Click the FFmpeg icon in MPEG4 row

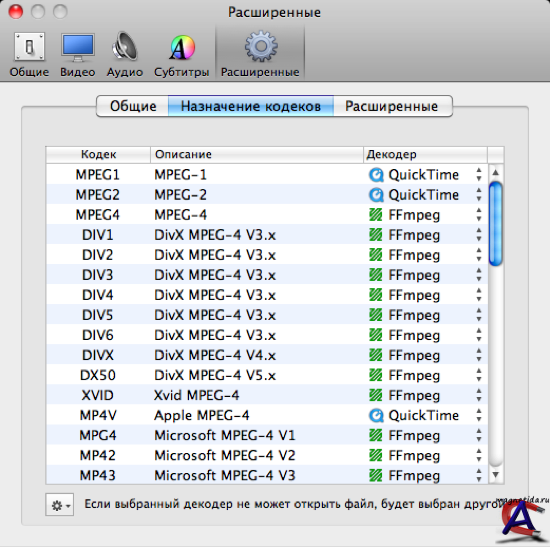pos(376,215)
